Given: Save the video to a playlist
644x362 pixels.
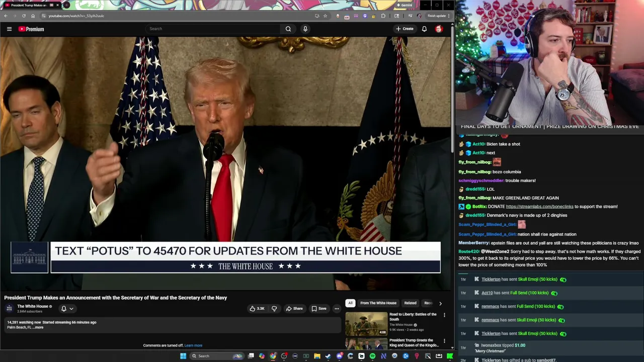Looking at the screenshot, I should pos(319,309).
